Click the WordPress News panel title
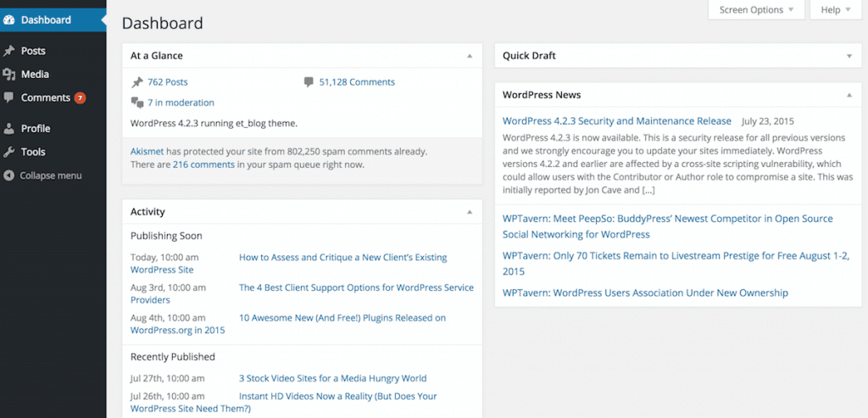 click(542, 95)
